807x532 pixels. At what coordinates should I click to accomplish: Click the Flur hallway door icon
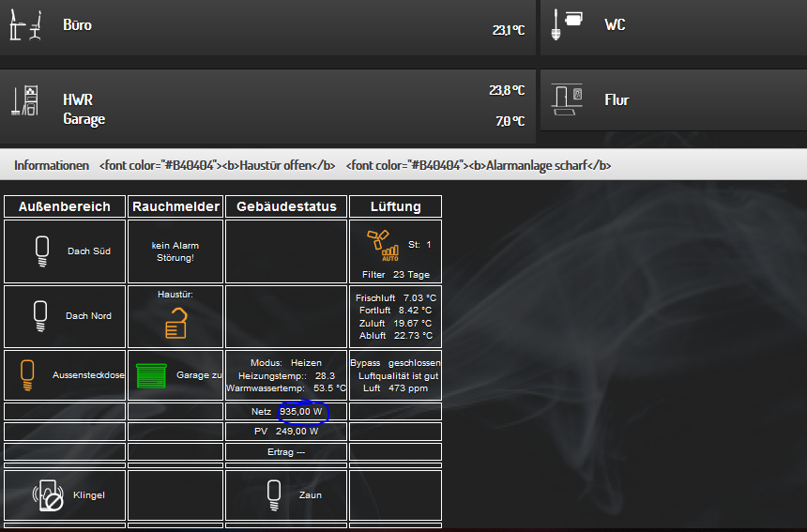[567, 99]
